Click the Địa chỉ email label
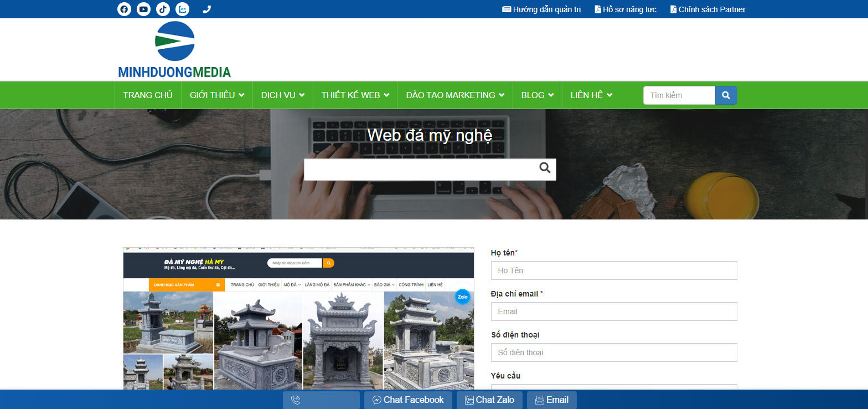868x409 pixels. (x=517, y=294)
